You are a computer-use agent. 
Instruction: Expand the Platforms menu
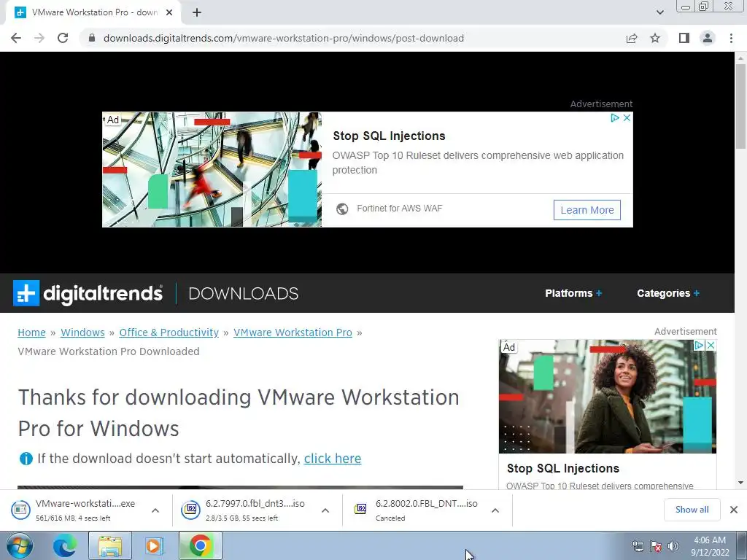click(x=573, y=293)
